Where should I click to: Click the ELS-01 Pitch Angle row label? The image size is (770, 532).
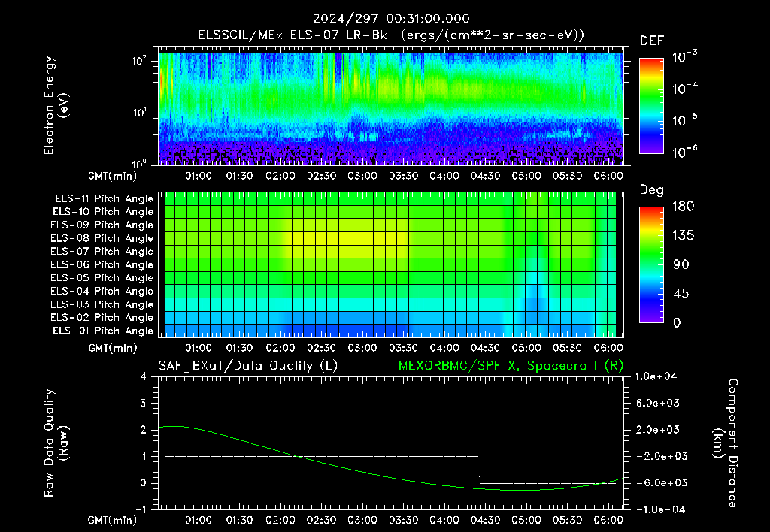(x=103, y=331)
